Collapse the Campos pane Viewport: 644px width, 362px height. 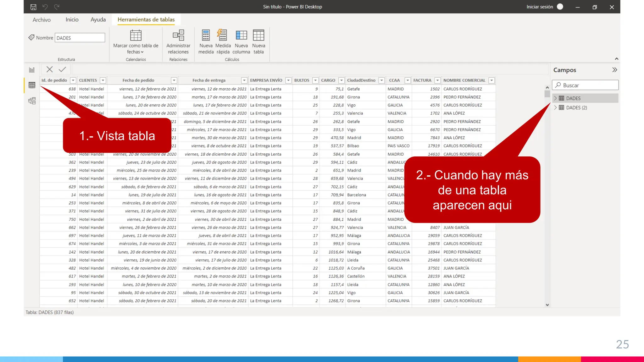(614, 70)
